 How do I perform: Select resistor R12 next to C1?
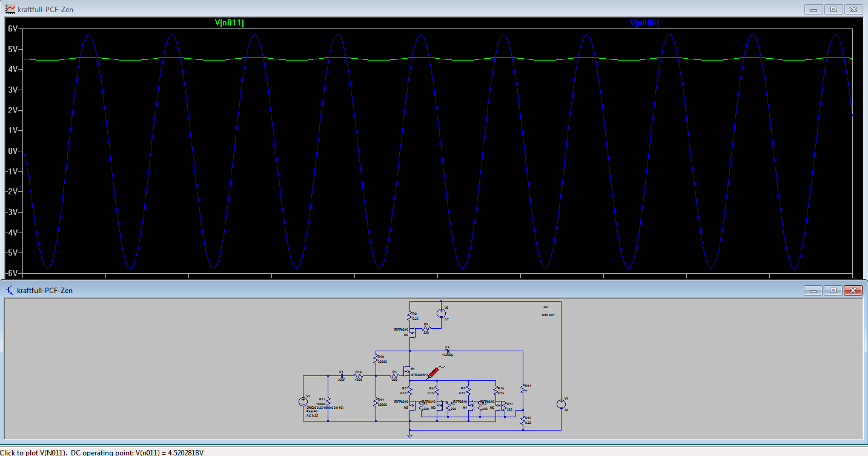[x=359, y=376]
